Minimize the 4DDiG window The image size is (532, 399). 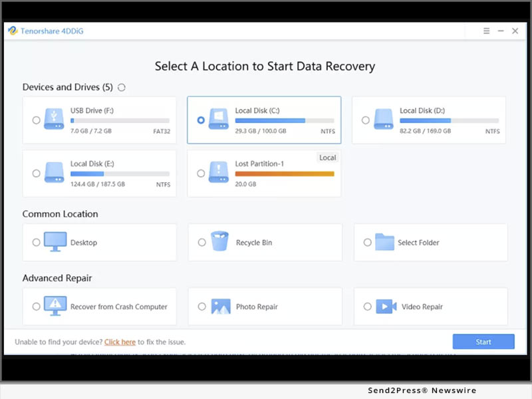(501, 31)
